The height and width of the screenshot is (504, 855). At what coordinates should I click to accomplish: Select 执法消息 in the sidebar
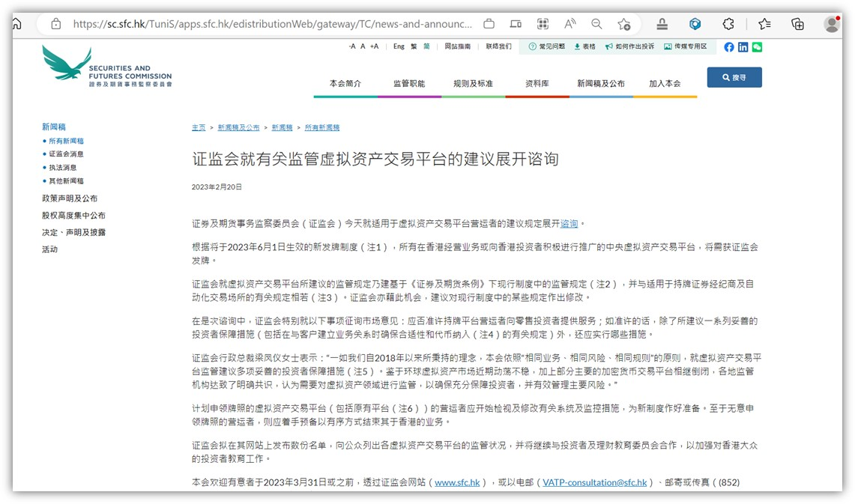[63, 167]
